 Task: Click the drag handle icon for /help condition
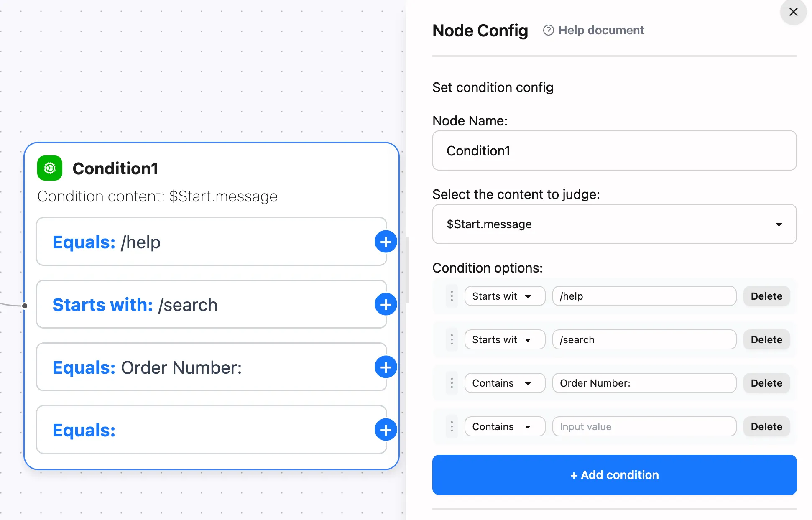(x=451, y=296)
